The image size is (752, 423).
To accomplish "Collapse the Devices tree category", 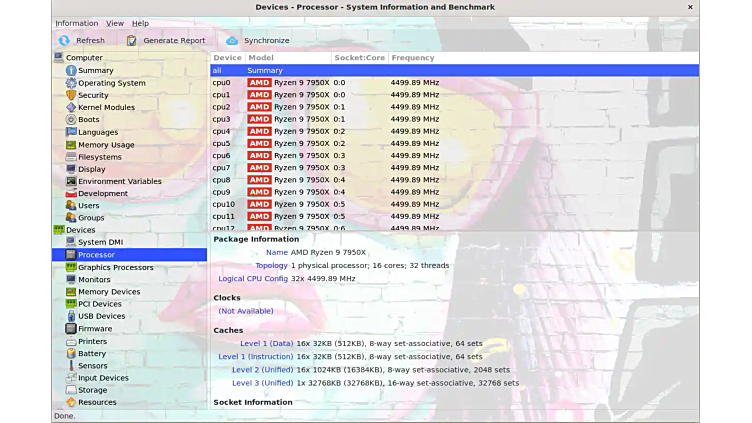I will (59, 230).
